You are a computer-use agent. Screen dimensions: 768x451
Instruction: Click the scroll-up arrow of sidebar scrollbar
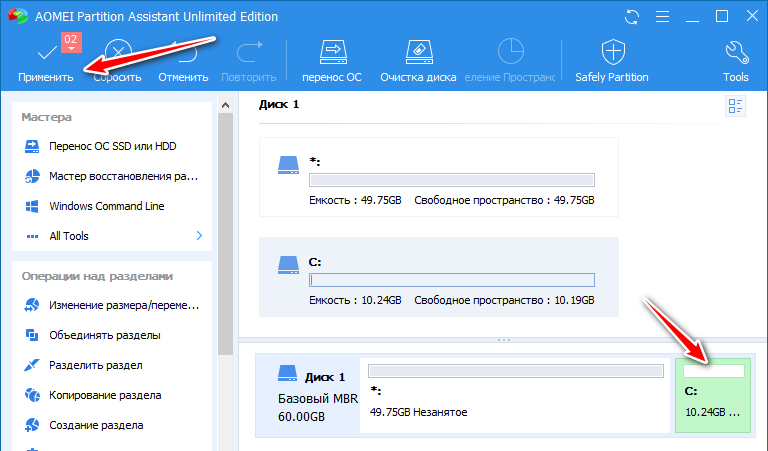[225, 105]
